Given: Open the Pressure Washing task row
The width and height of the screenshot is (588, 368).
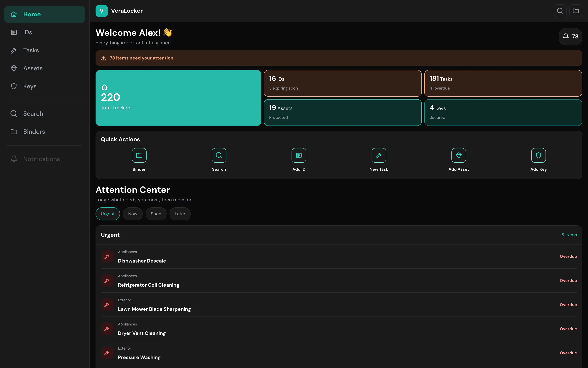Looking at the screenshot, I should pos(339,353).
